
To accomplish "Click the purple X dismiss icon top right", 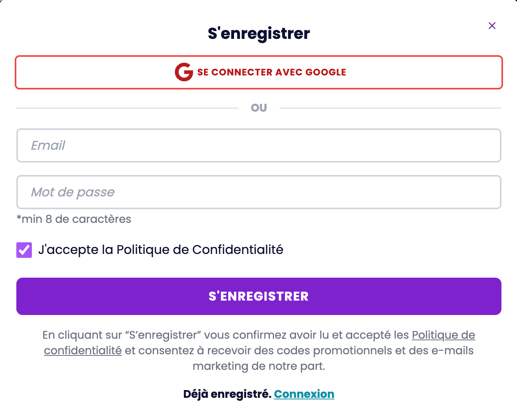I will pos(492,26).
